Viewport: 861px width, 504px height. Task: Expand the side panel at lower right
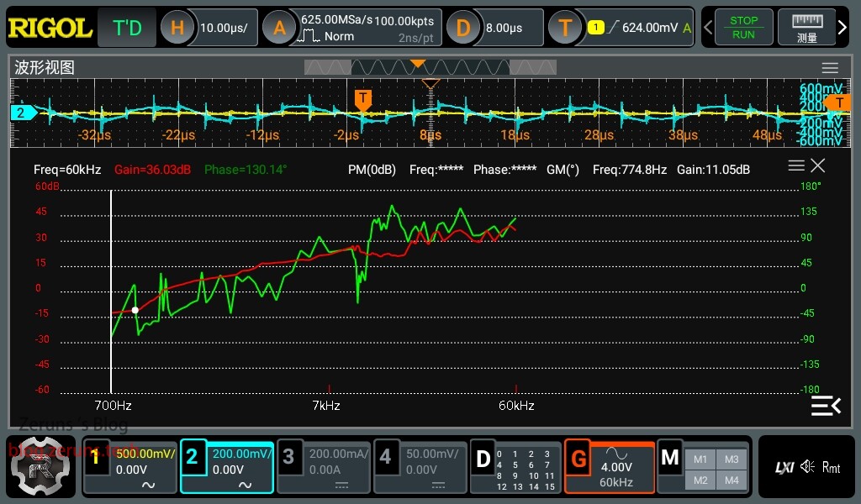[x=825, y=406]
